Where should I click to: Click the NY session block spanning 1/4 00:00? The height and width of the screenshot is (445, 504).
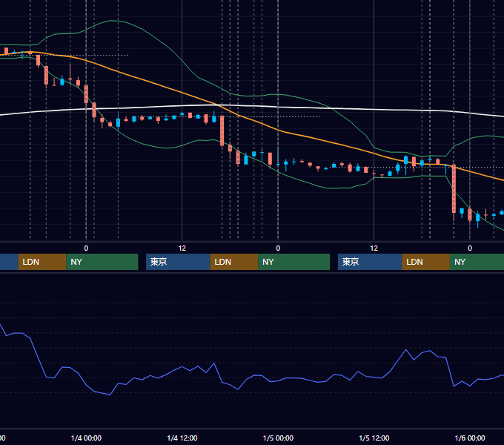click(x=102, y=262)
